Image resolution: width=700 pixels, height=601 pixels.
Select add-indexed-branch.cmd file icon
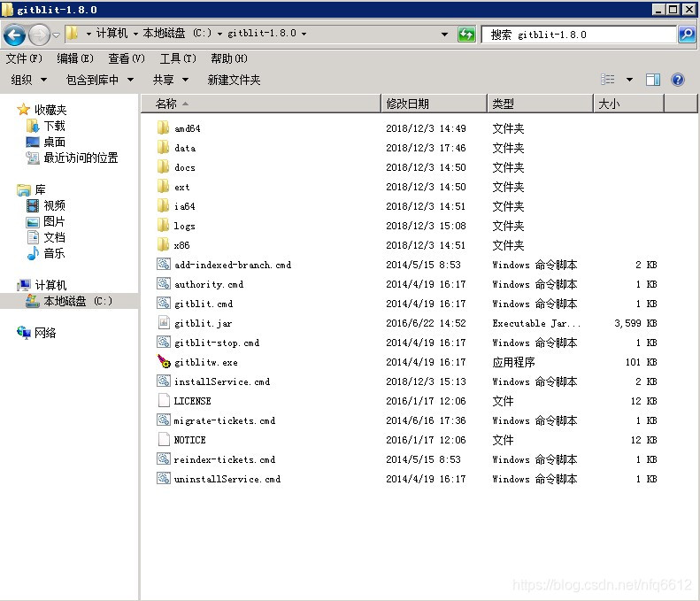tap(164, 265)
